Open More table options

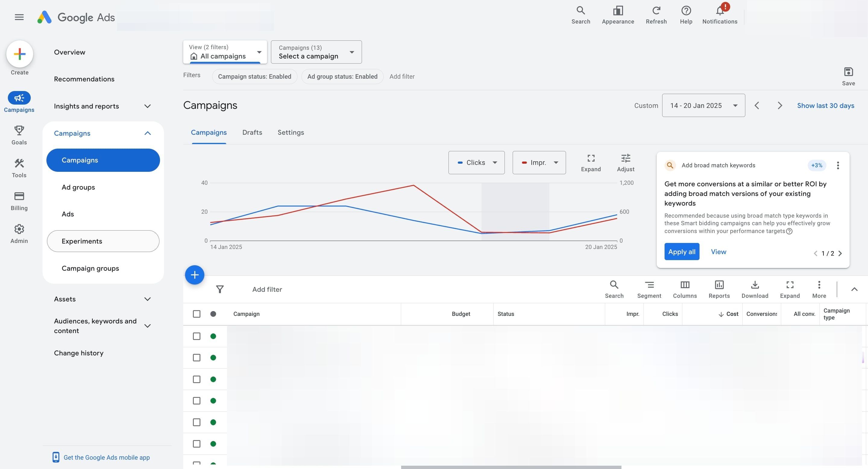coord(819,289)
